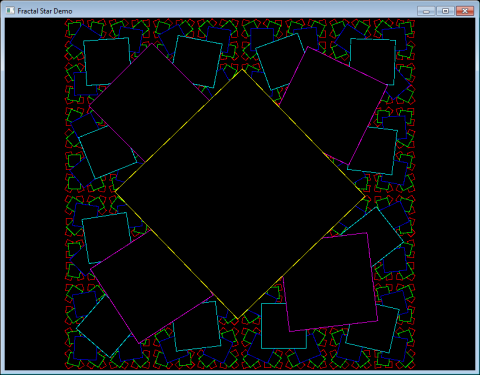Click the left vertex of the yellow diamond
Viewport: 480px width, 375px height.
click(x=115, y=191)
